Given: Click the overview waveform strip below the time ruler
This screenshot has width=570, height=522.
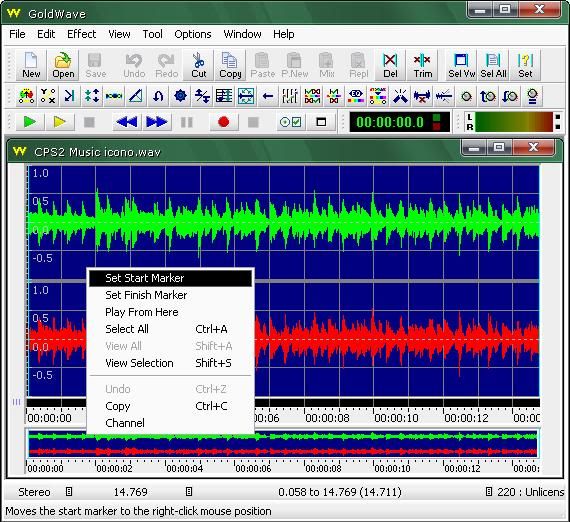Looking at the screenshot, I should (x=282, y=444).
